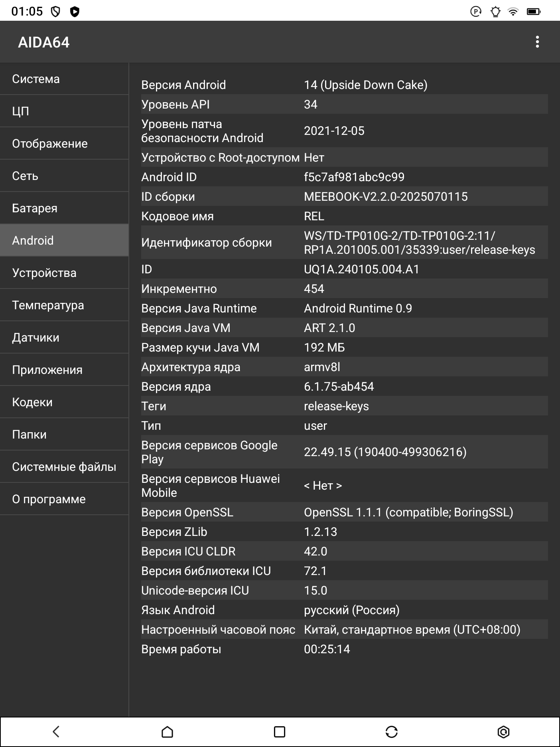560x747 pixels.
Task: Show the Устройства section
Action: (64, 273)
